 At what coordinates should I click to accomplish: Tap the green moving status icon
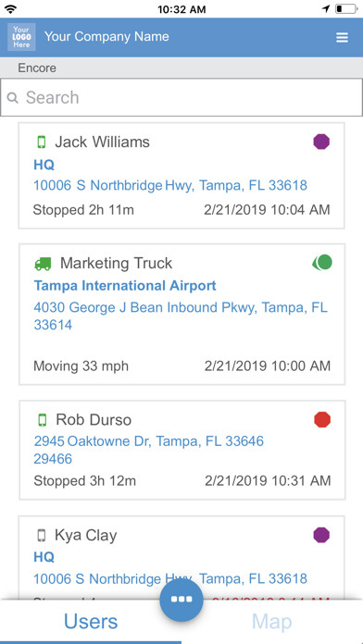(322, 263)
